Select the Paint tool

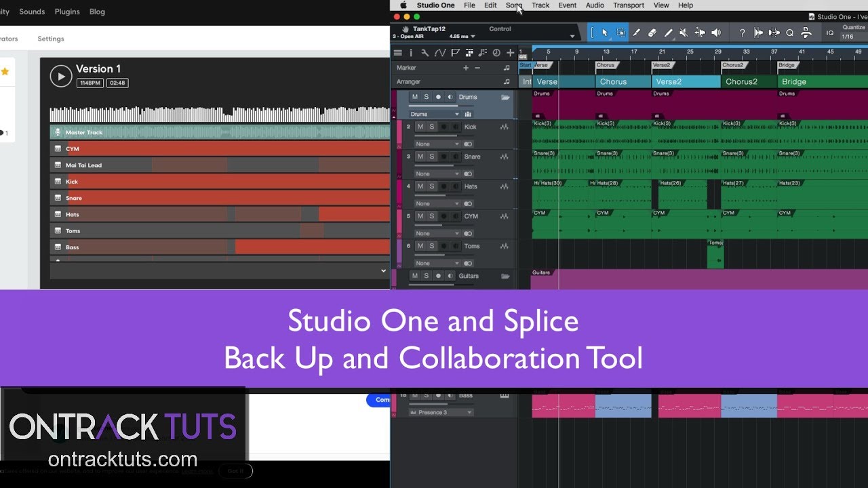pos(668,33)
